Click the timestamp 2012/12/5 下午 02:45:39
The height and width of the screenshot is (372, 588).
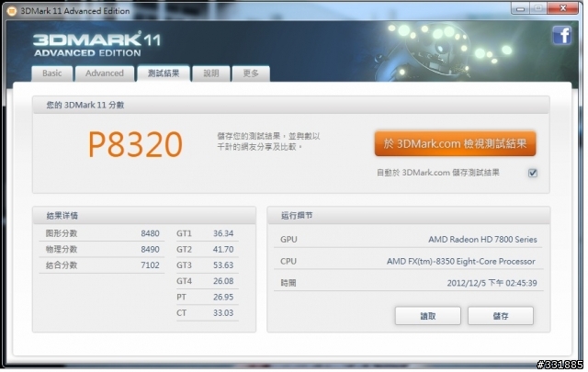pos(492,283)
